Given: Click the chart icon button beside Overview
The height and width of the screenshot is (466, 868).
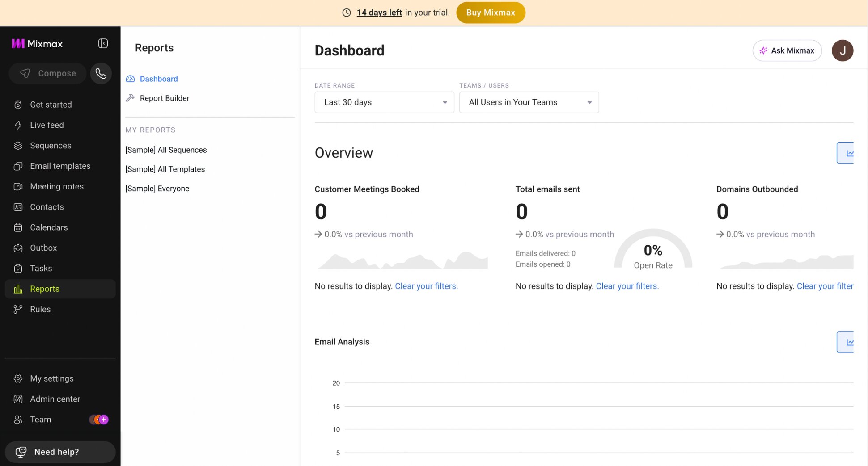Looking at the screenshot, I should point(846,153).
